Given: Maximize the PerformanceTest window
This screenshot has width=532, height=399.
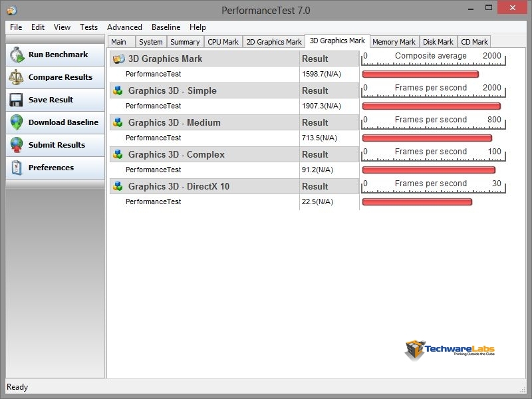Looking at the screenshot, I should point(489,7).
